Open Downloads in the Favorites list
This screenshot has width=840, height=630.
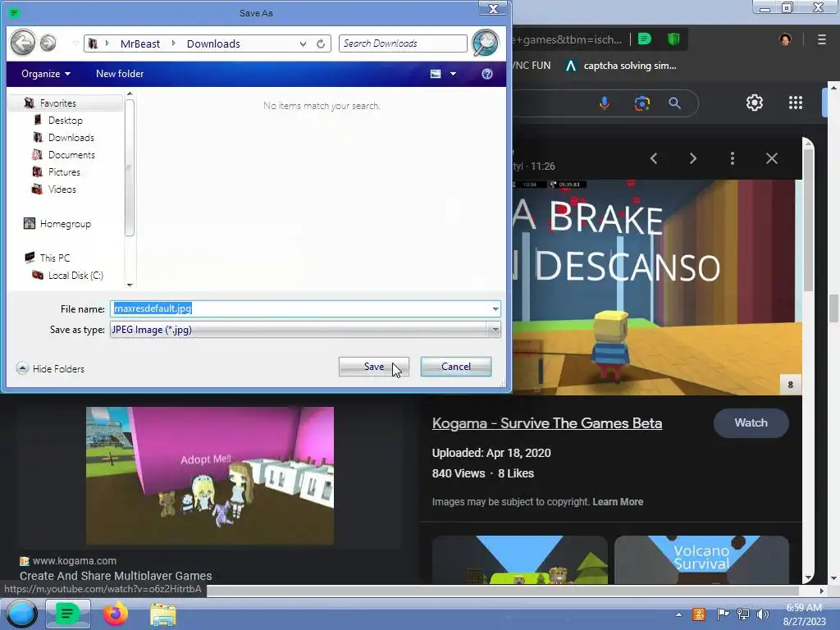(71, 138)
